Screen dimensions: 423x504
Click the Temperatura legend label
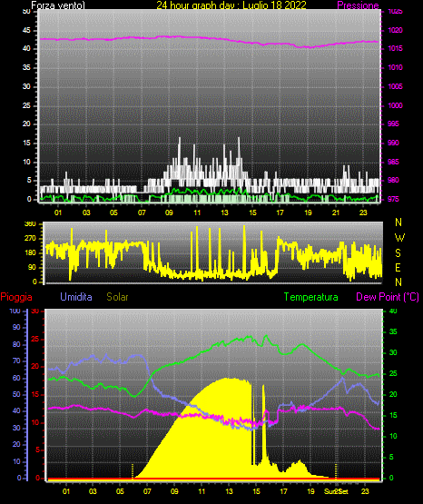pos(310,297)
